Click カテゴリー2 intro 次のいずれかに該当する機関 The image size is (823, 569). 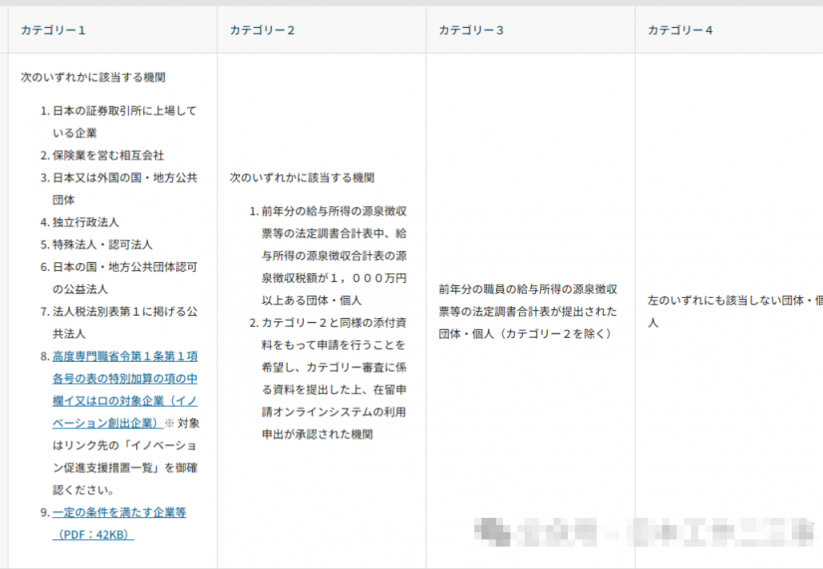pyautogui.click(x=301, y=177)
